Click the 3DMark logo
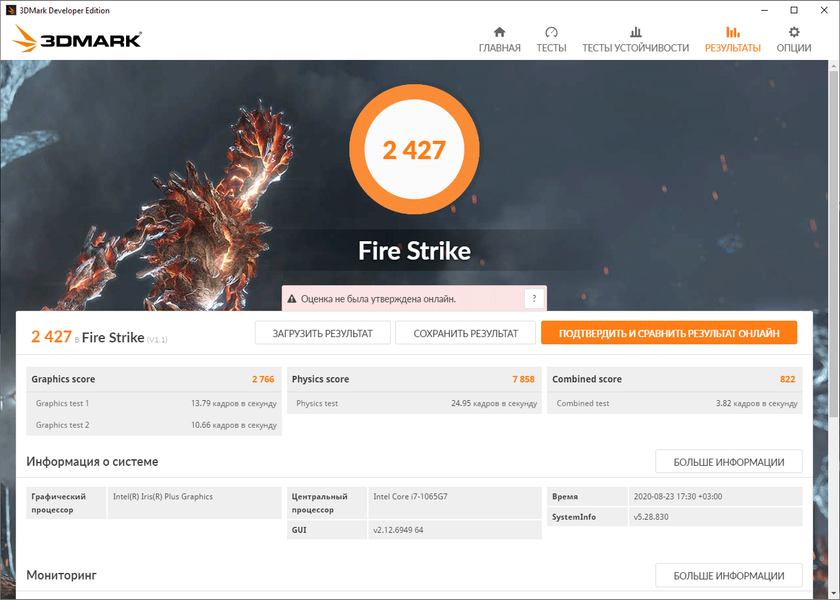 77,39
